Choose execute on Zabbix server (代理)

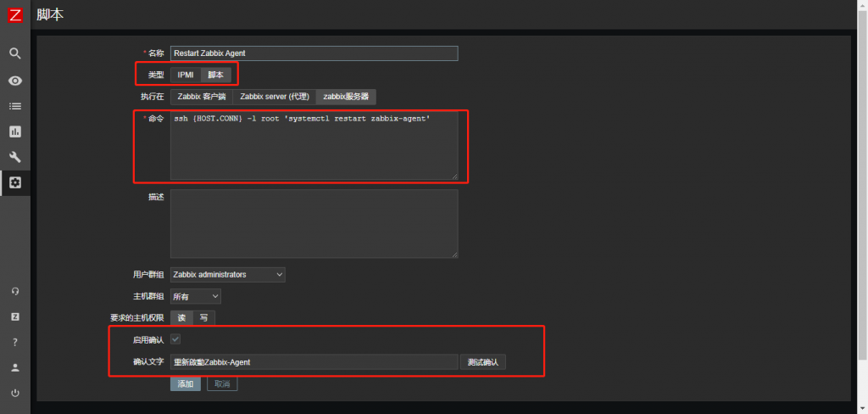pos(274,97)
